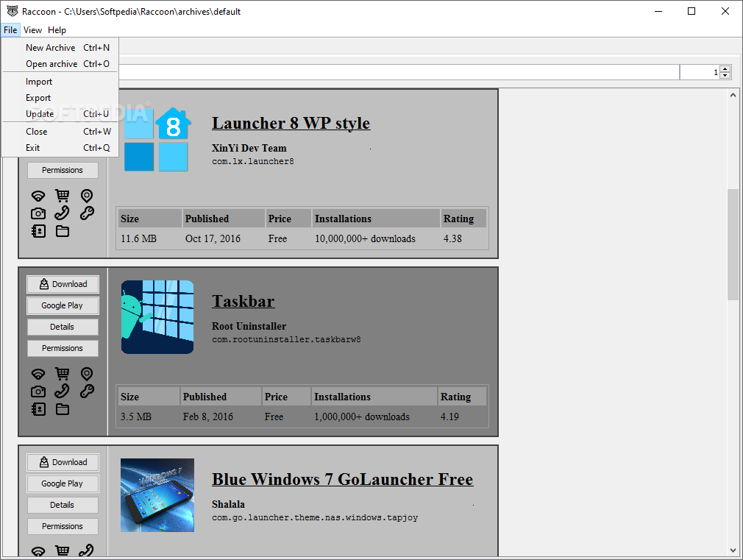Click developer name Root Uninstaller
743x560 pixels.
pos(249,326)
